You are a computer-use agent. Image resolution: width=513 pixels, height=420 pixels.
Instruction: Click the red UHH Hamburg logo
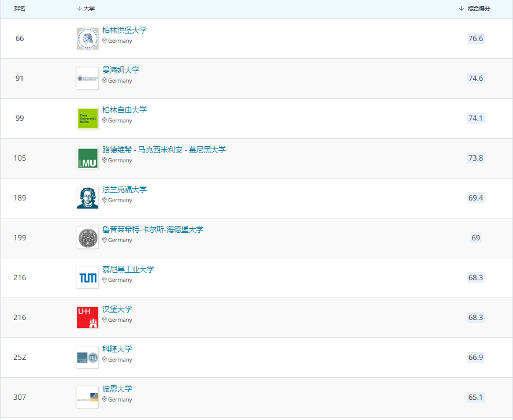coord(87,318)
